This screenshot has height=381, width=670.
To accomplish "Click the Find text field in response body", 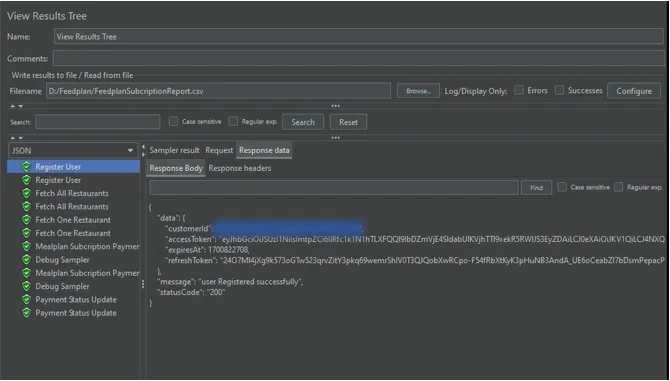I will (x=334, y=188).
